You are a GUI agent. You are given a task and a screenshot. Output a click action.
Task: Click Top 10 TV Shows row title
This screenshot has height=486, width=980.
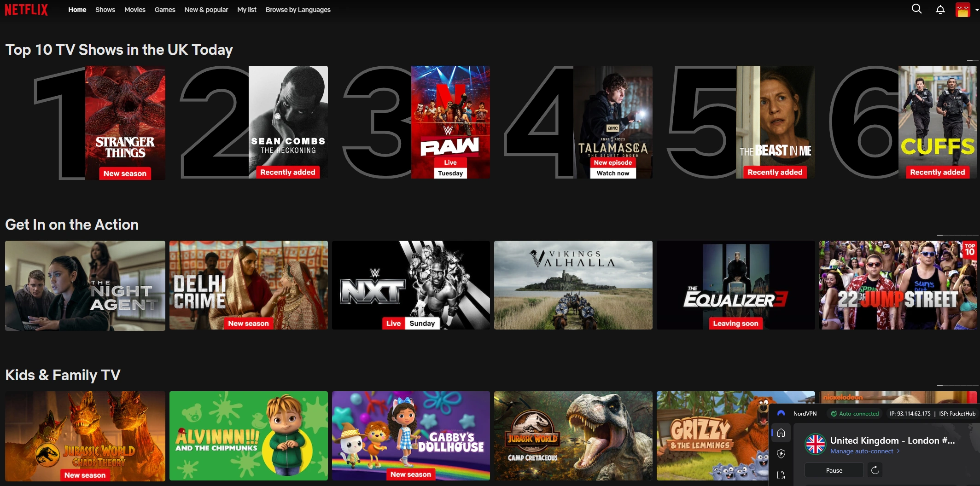[x=119, y=50]
